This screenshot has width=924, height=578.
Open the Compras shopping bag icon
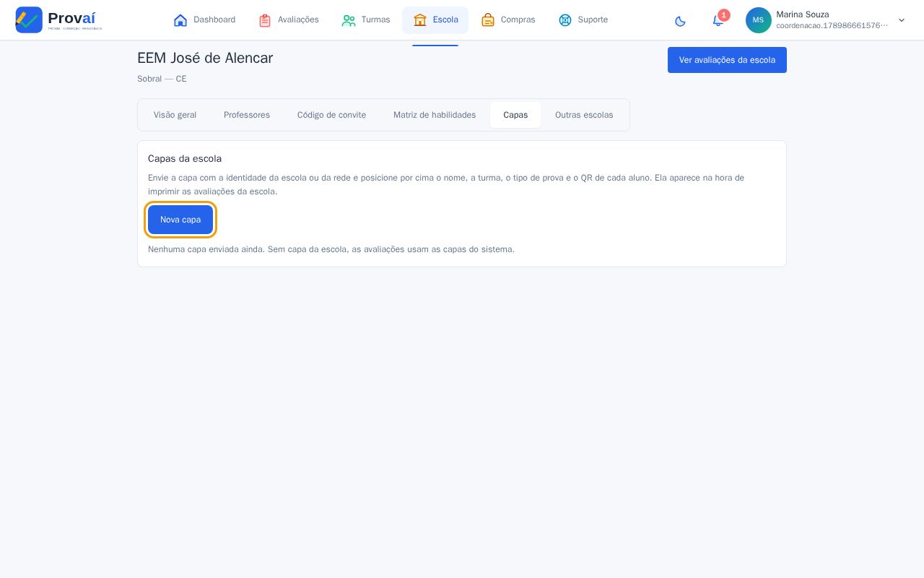(488, 20)
